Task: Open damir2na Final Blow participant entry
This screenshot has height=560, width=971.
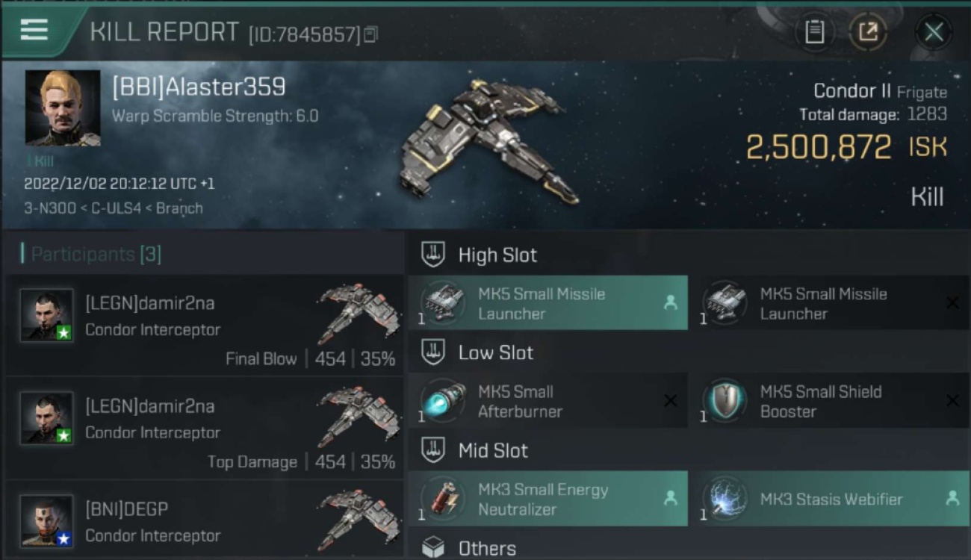Action: click(204, 325)
